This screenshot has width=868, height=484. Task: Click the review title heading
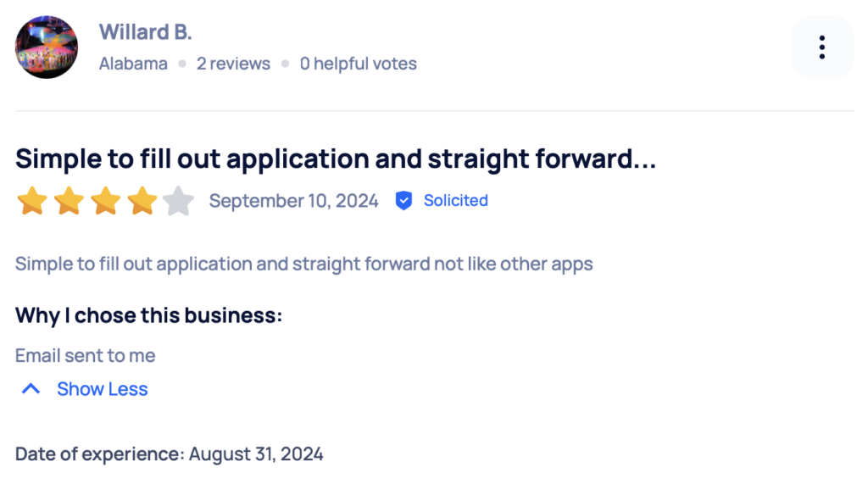click(x=336, y=159)
